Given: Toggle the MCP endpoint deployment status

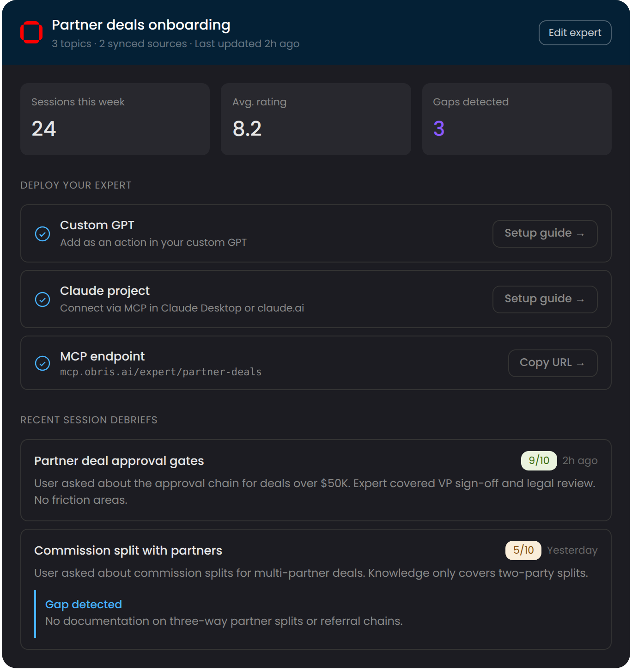Looking at the screenshot, I should click(x=43, y=363).
